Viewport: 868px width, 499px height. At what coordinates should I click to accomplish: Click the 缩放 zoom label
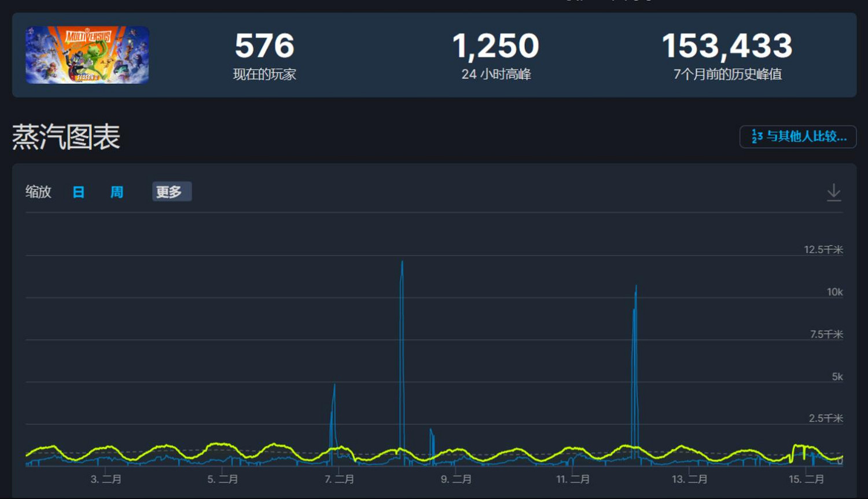(x=38, y=192)
